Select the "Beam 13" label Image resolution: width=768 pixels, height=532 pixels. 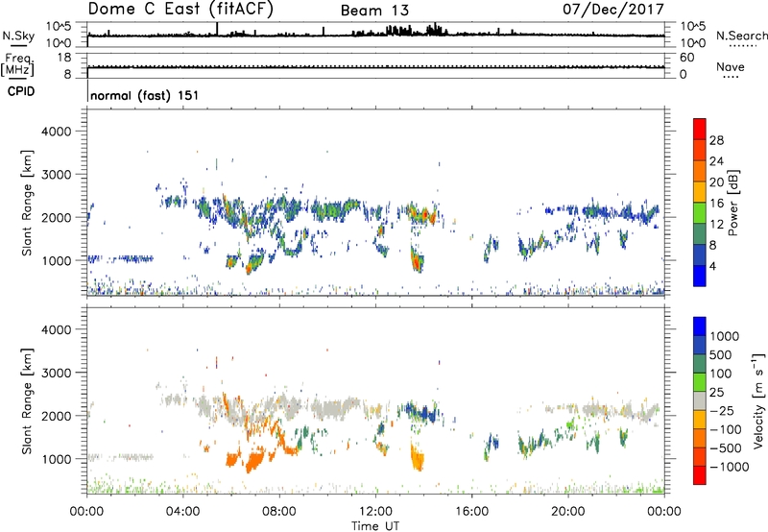374,11
